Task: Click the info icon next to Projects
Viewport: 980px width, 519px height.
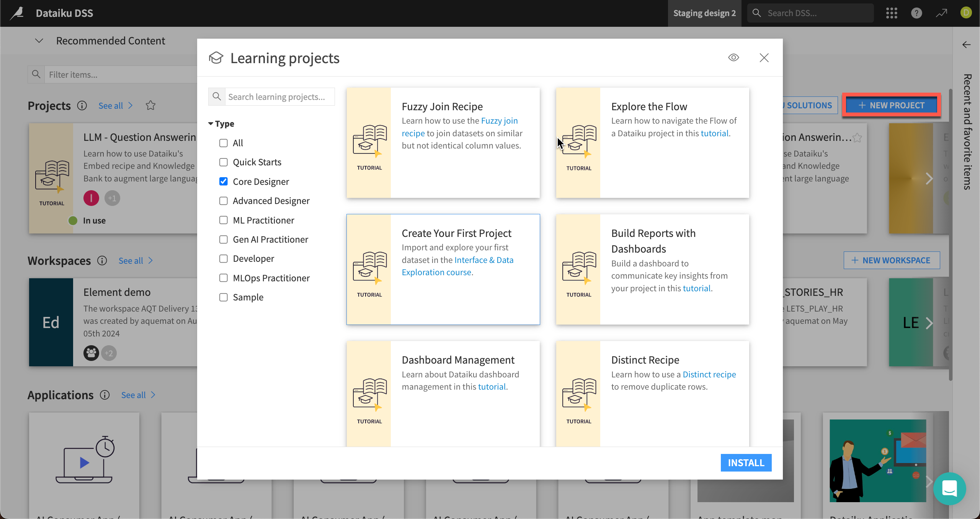Action: 82,106
